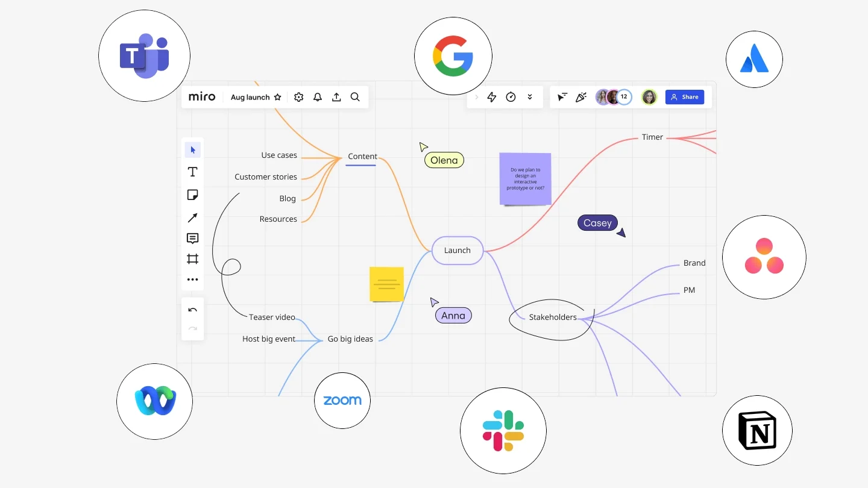868x488 pixels.
Task: Click the Timer node
Action: (x=652, y=137)
